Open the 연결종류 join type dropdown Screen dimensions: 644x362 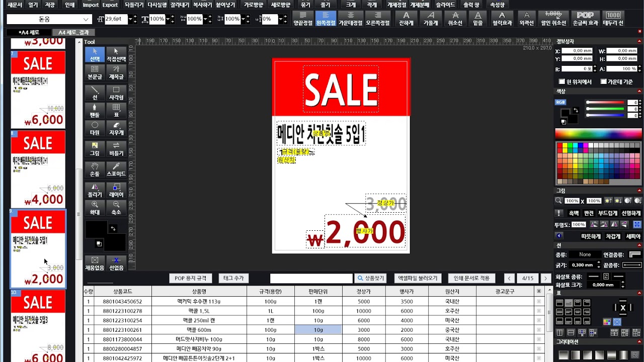[x=635, y=255]
